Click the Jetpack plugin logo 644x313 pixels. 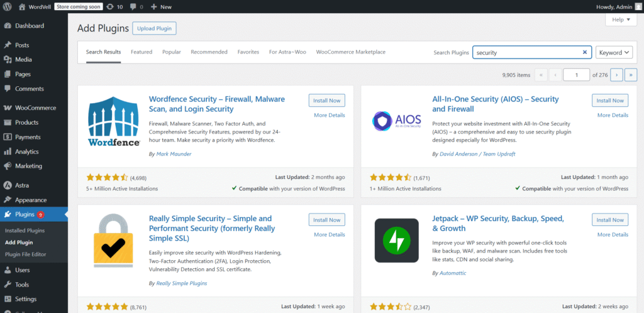click(397, 241)
